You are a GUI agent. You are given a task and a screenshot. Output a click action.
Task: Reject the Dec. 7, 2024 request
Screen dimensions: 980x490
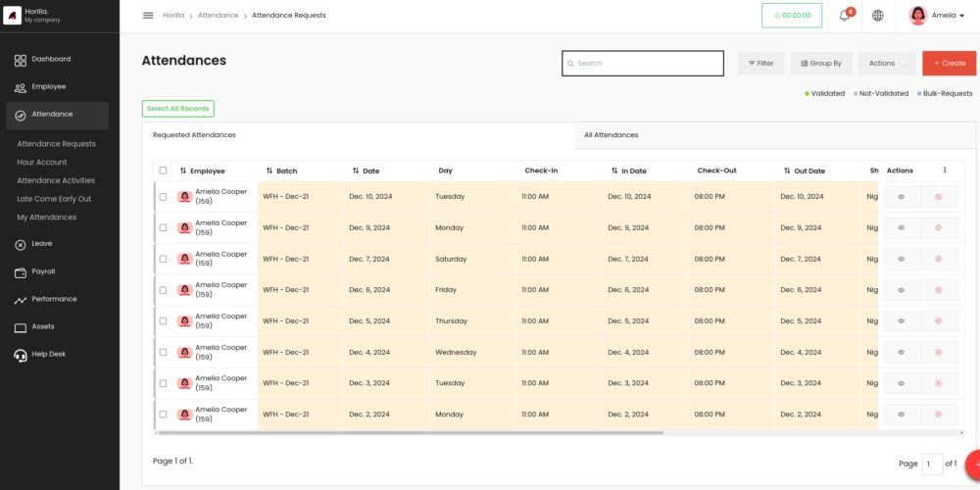point(938,259)
